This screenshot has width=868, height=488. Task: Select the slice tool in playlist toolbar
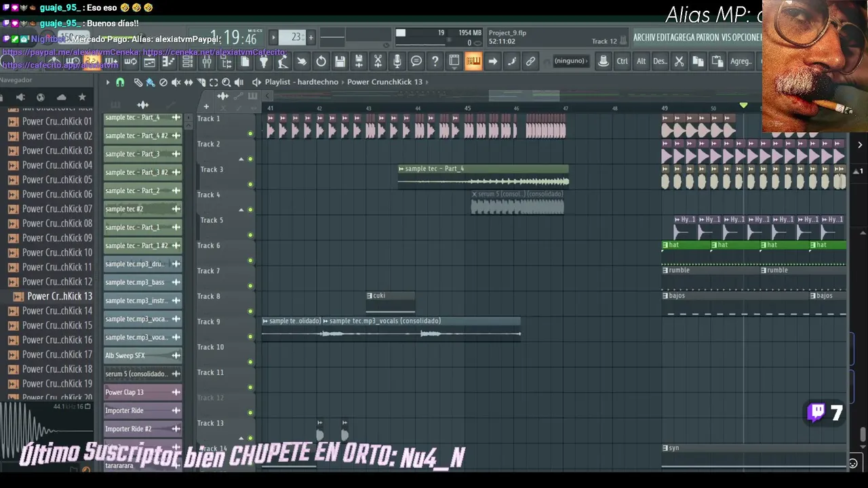(201, 83)
